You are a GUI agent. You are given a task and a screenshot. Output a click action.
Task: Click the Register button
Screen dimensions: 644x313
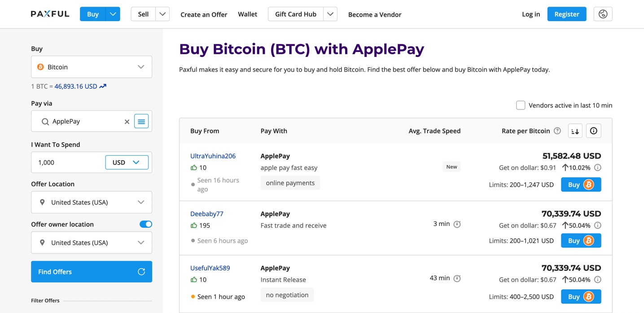(x=567, y=14)
